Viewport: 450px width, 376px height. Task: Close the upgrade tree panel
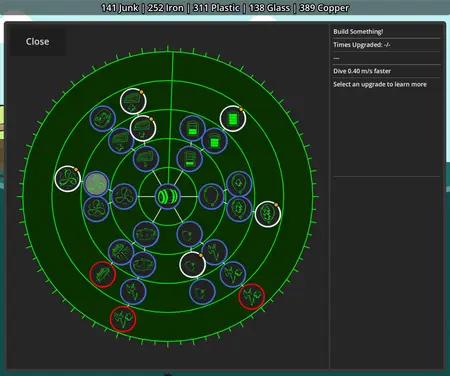click(x=37, y=42)
